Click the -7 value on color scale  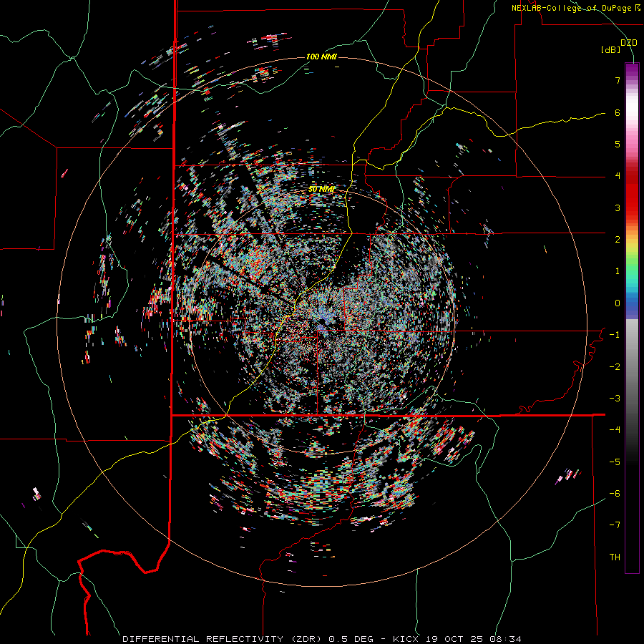point(615,525)
